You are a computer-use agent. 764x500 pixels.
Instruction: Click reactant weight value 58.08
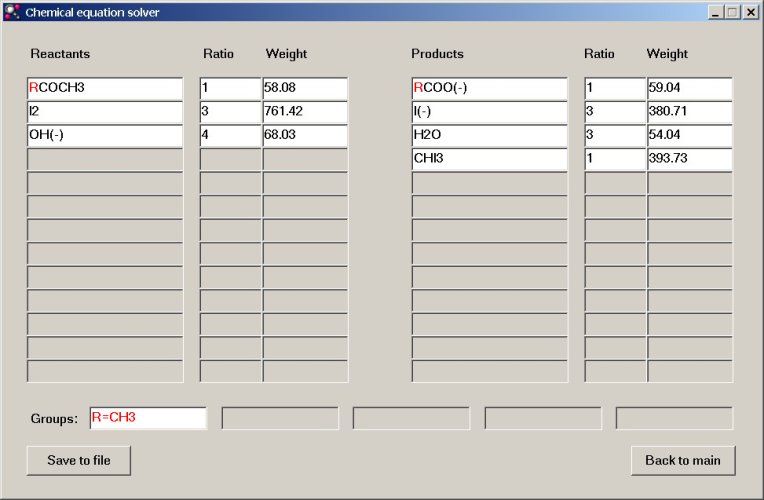306,88
